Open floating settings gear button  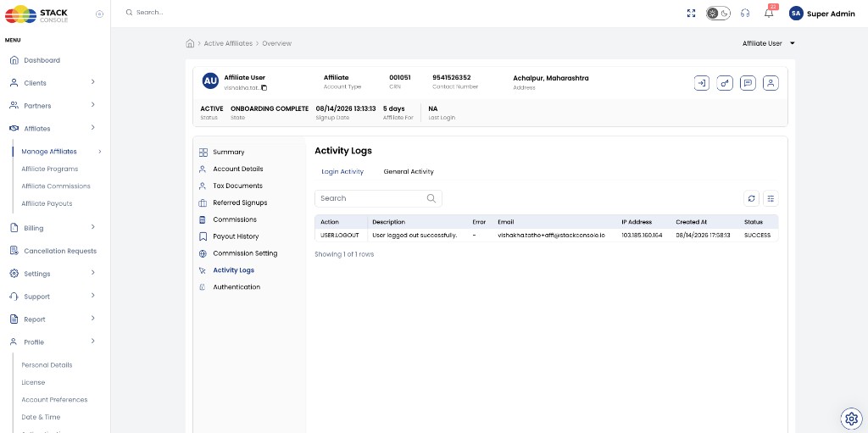pos(851,418)
